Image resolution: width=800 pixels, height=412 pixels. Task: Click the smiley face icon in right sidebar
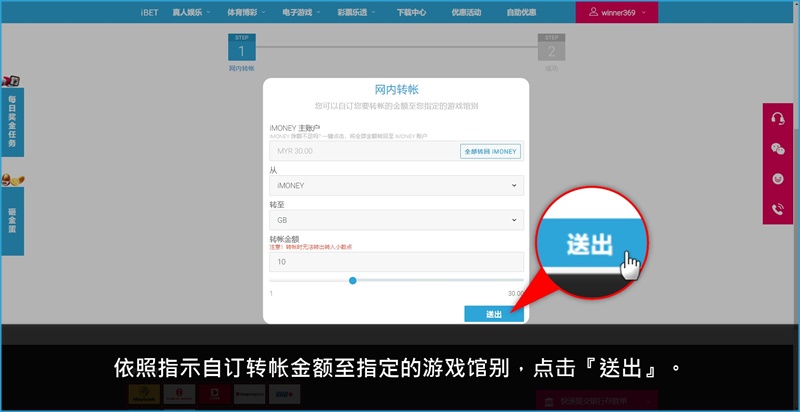[778, 179]
